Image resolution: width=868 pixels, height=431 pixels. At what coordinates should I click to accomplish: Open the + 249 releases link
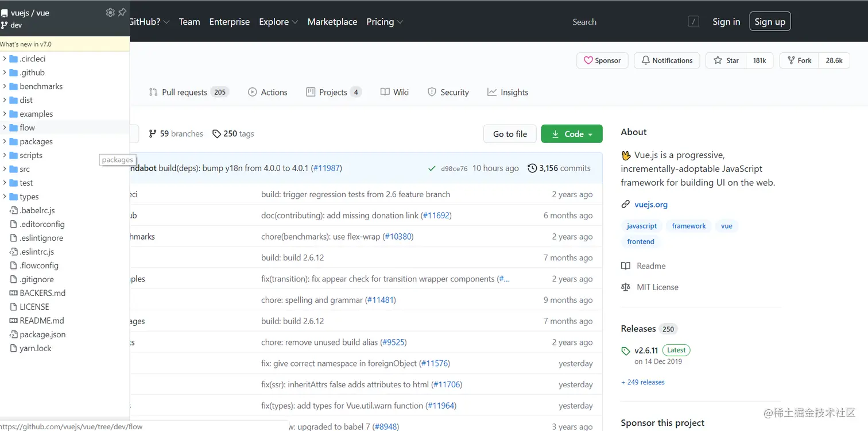[643, 382]
